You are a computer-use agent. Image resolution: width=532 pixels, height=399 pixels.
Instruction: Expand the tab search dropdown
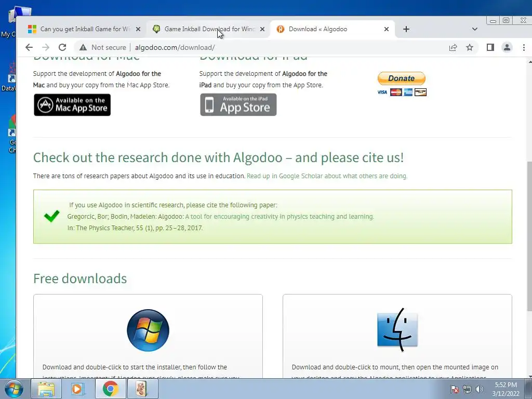475,29
